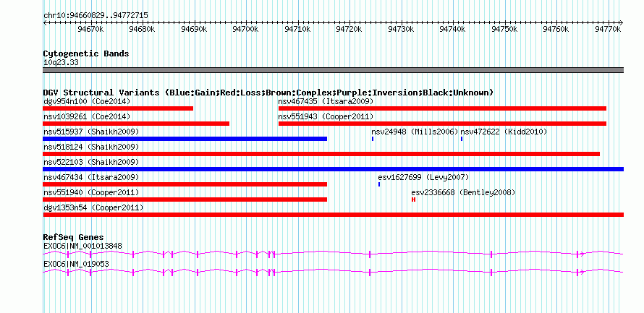Click the 94740k ruler tick label
The image size is (644, 313).
[x=452, y=29]
